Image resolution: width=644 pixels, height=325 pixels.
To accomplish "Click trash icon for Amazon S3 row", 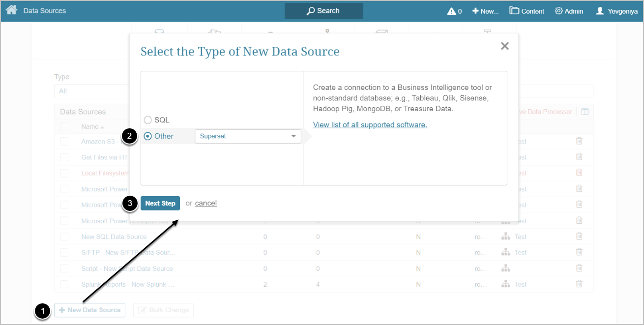I will 579,141.
